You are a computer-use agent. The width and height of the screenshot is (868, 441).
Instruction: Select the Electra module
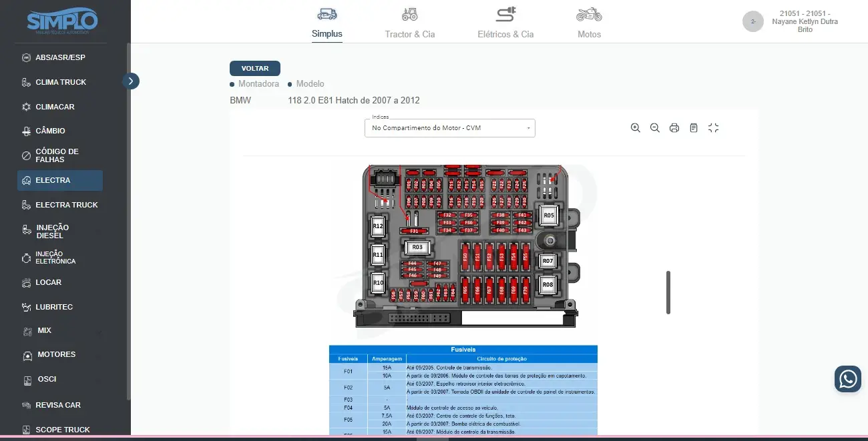[x=60, y=180]
